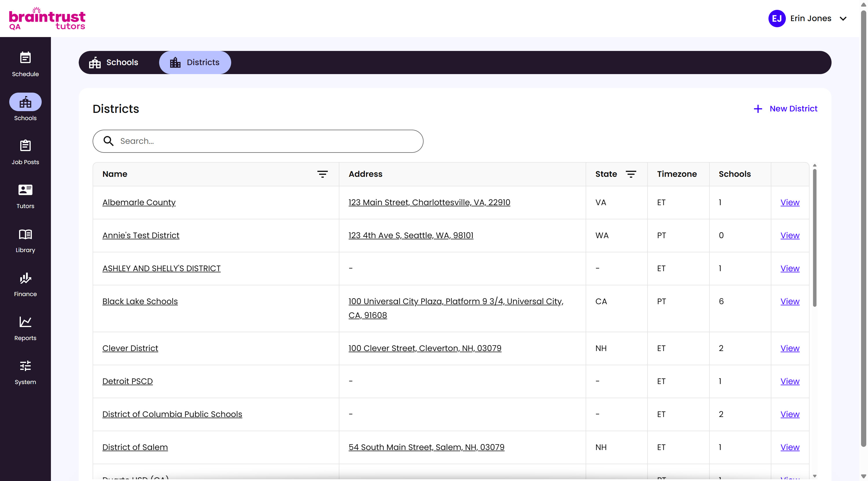Click the EJ user avatar
The image size is (868, 481).
[777, 19]
